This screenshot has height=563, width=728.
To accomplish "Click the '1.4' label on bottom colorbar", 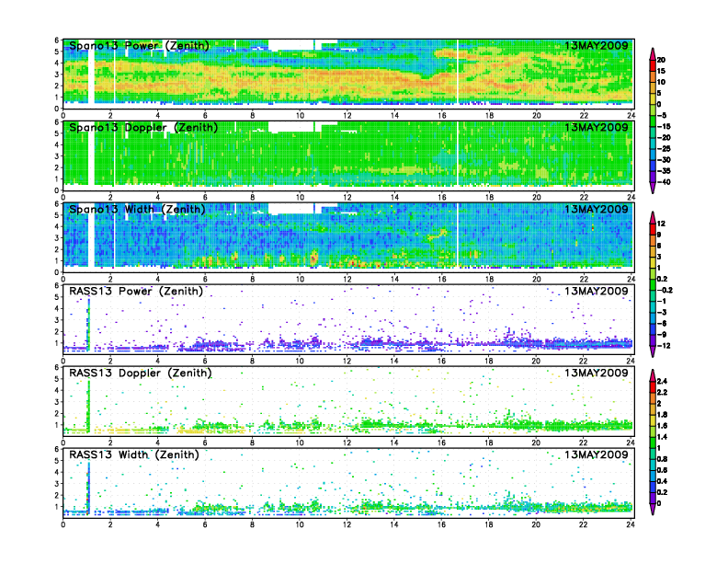I will pyautogui.click(x=662, y=437).
